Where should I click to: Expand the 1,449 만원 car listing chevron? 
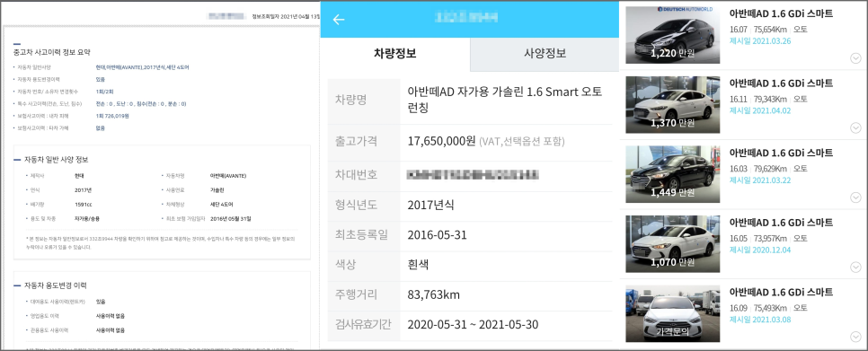tap(855, 197)
